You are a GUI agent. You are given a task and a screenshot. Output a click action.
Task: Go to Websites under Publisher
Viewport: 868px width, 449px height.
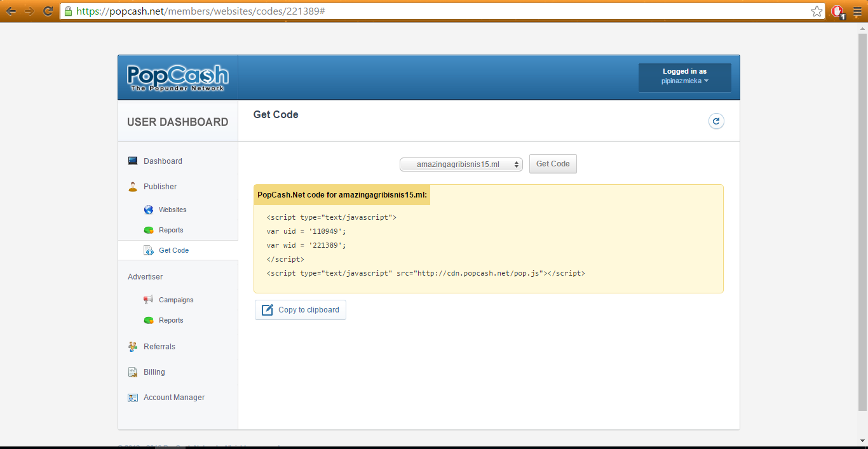(x=173, y=210)
